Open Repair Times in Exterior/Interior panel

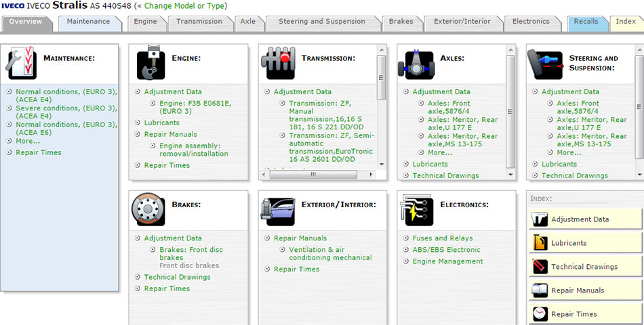tap(296, 269)
